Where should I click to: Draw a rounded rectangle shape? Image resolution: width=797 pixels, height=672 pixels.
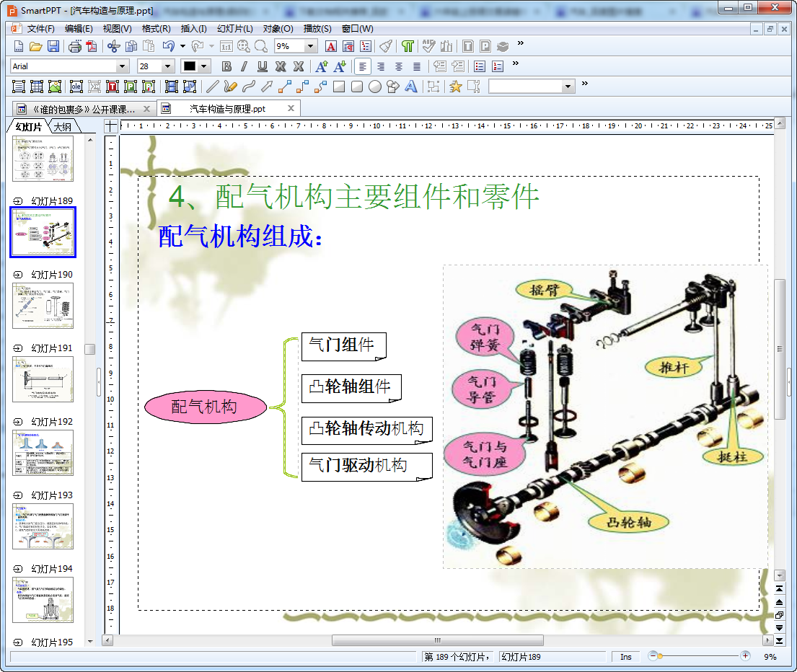tap(357, 87)
